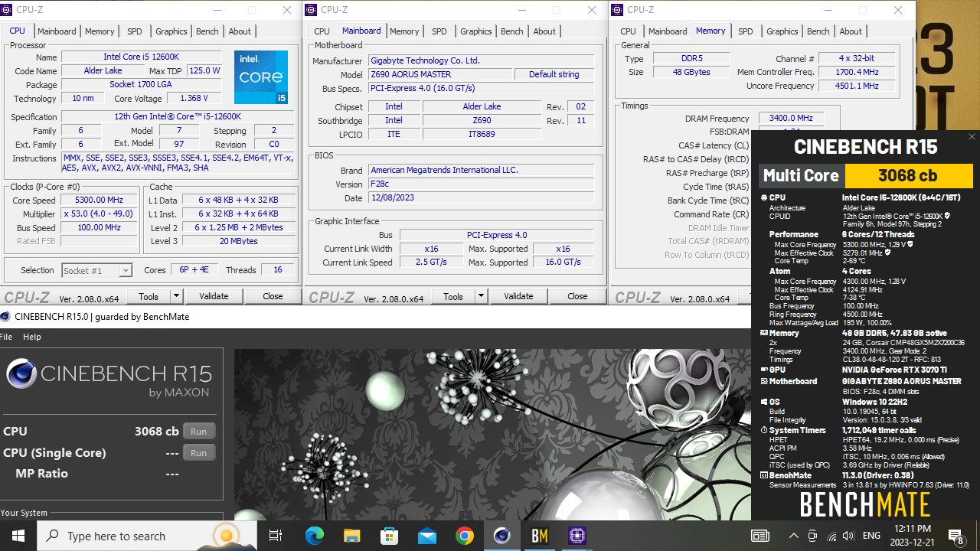Open File Explorer from the taskbar
Viewport: 980px width, 551px height.
[x=351, y=536]
